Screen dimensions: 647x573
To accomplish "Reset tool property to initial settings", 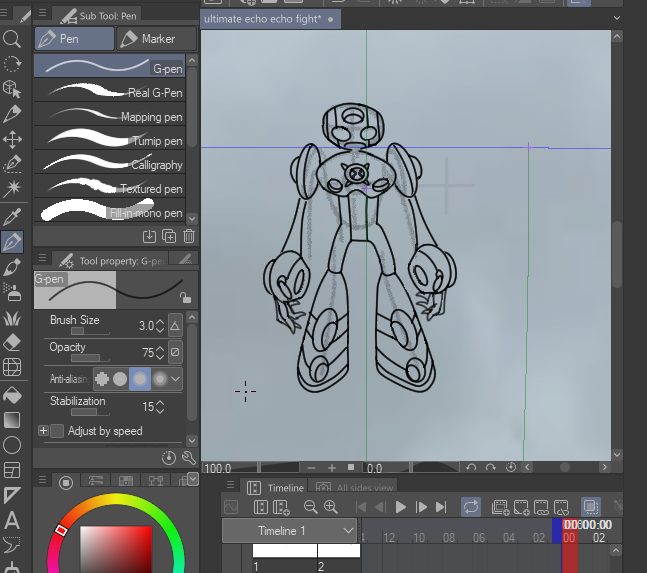I will (169, 457).
